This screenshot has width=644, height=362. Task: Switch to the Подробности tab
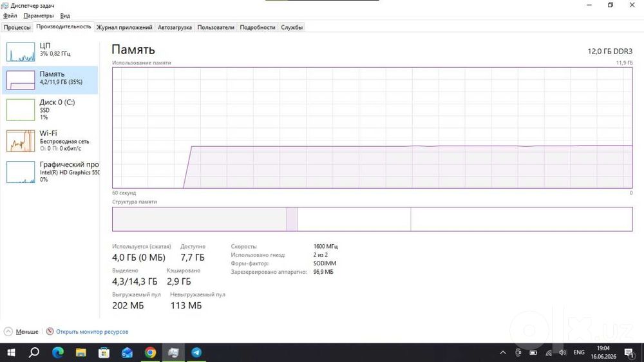[258, 27]
